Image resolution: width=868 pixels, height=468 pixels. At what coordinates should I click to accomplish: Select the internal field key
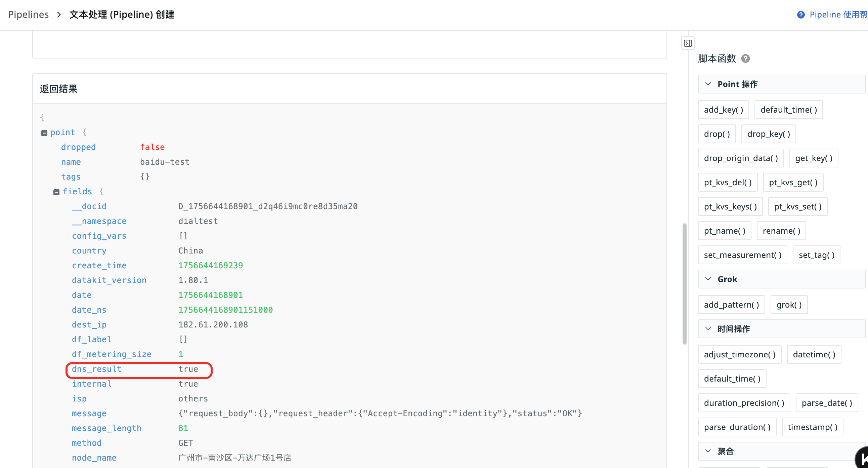(x=92, y=384)
